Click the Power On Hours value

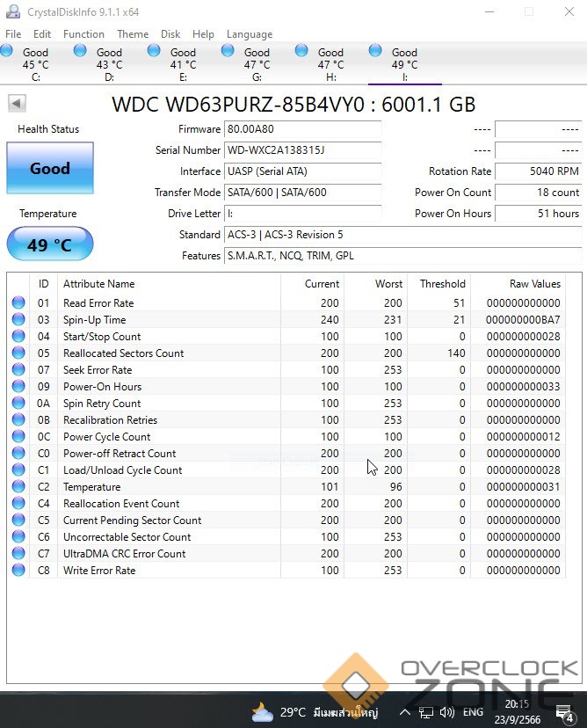pos(539,213)
